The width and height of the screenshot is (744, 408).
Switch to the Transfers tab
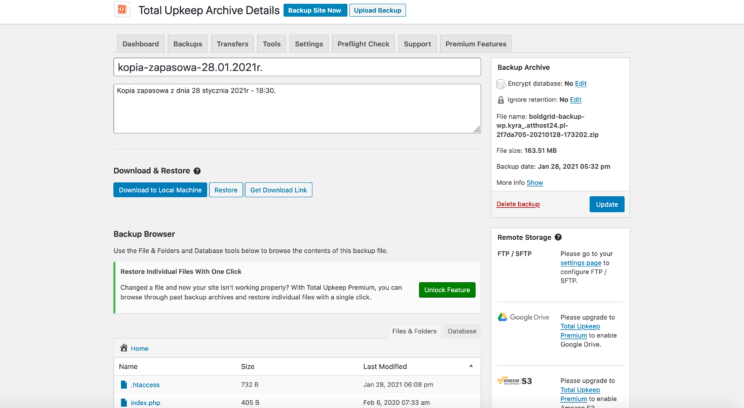[x=232, y=44]
